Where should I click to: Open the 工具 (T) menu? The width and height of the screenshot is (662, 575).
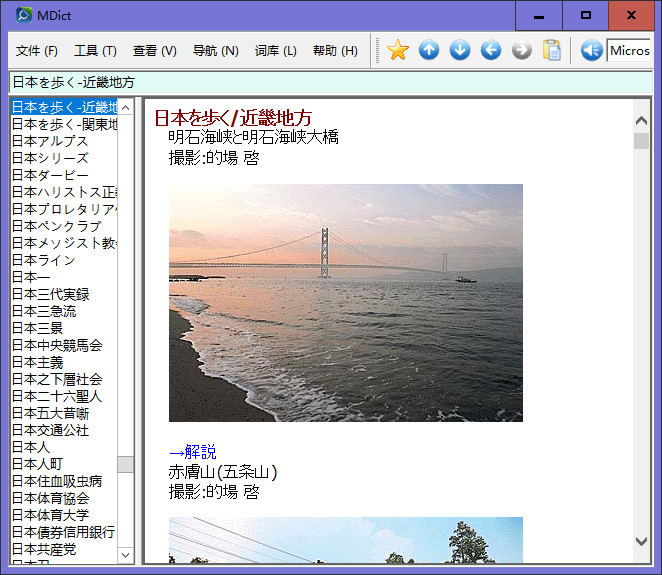point(95,51)
